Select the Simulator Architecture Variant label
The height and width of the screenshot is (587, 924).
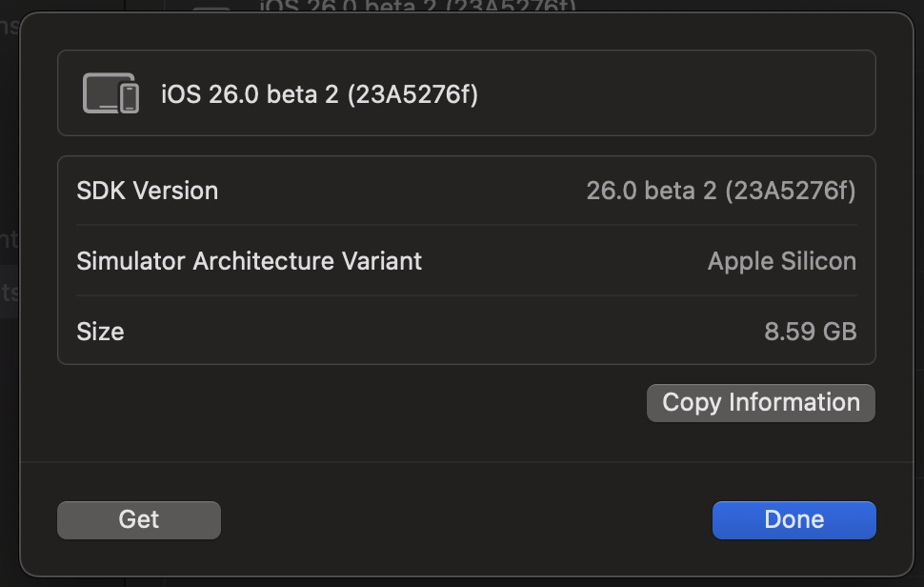pyautogui.click(x=250, y=261)
